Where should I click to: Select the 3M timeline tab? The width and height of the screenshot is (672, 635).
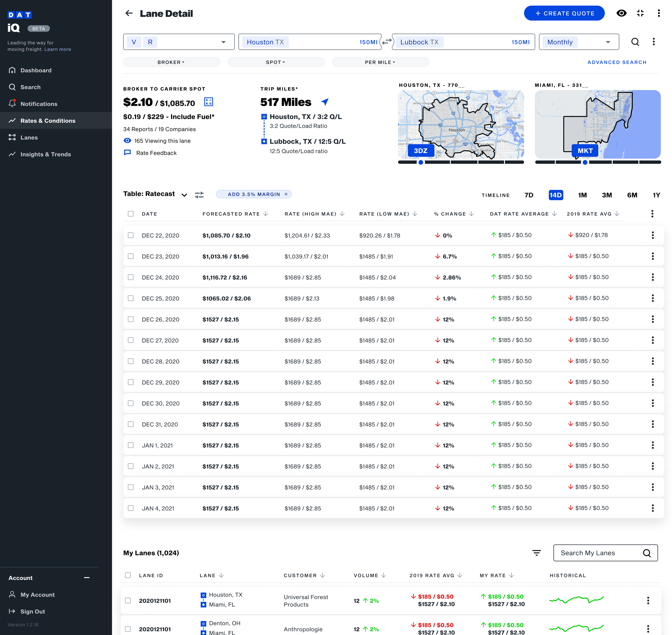point(607,195)
